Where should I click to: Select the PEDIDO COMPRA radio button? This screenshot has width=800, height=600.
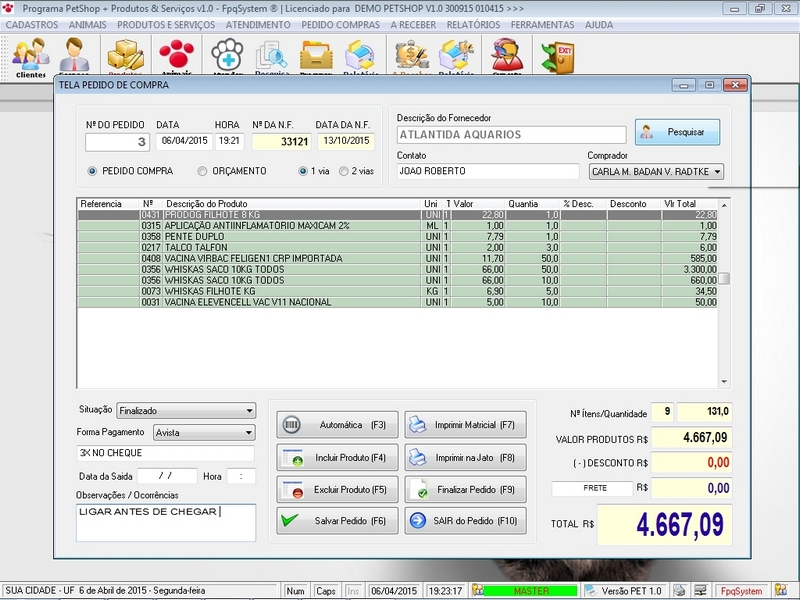pos(94,171)
